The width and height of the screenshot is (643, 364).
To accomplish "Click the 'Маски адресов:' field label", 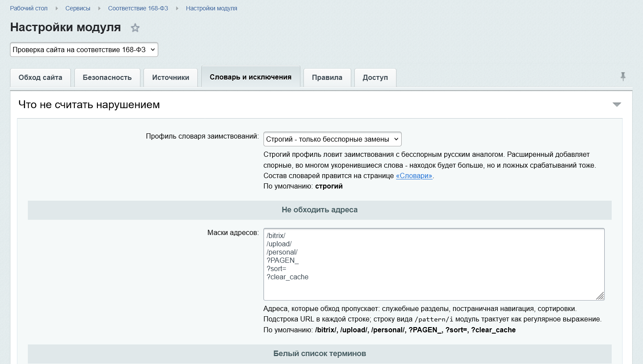I will click(233, 233).
